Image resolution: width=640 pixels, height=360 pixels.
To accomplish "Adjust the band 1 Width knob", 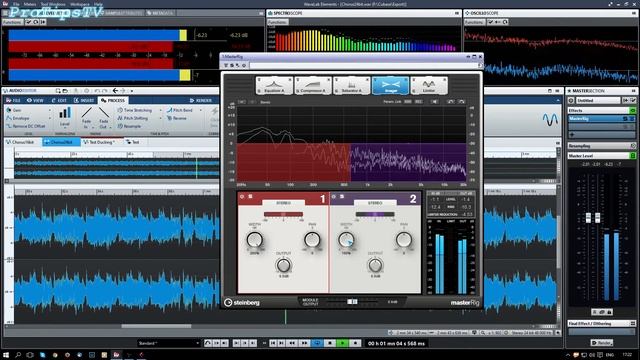I will (255, 240).
